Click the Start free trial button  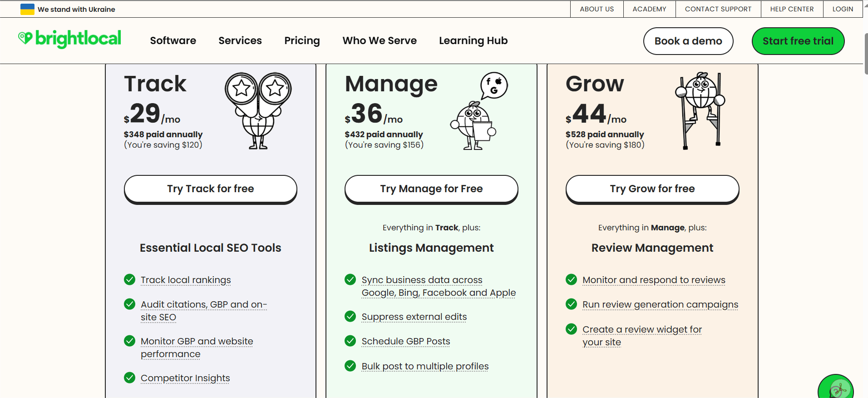tap(798, 41)
